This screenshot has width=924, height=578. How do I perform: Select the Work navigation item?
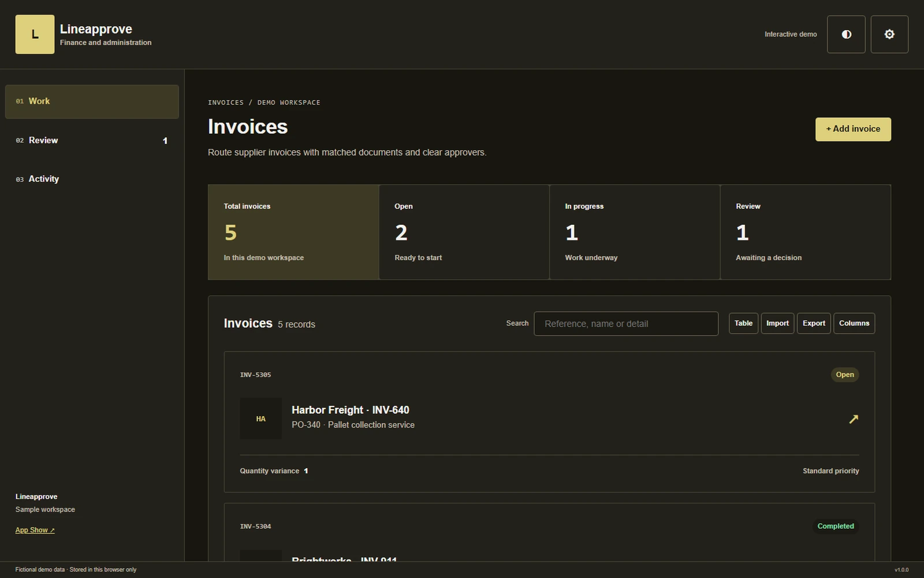click(x=92, y=101)
